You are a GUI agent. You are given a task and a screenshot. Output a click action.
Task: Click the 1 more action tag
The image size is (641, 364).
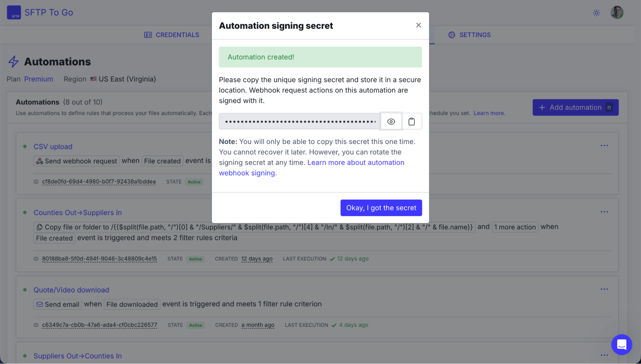tap(515, 227)
